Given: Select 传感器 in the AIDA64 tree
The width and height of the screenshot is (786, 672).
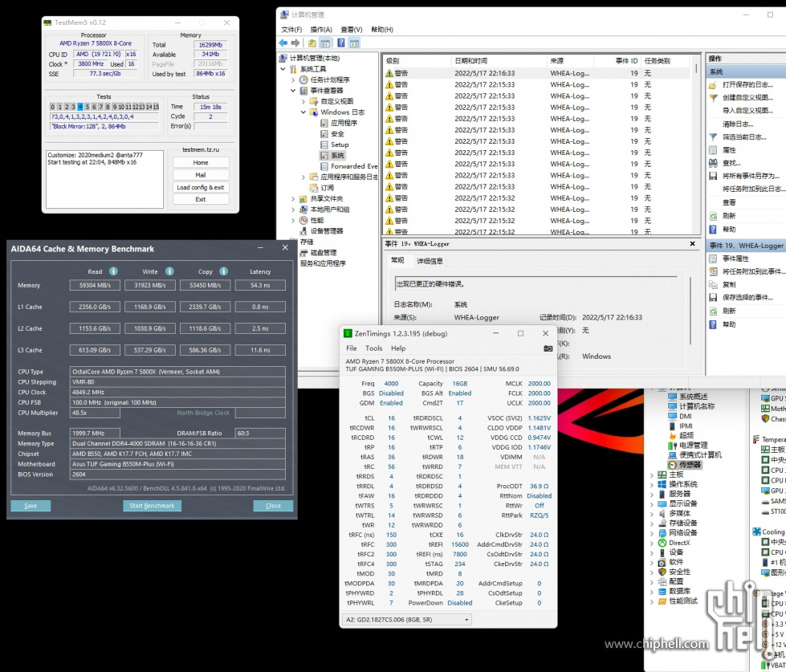Looking at the screenshot, I should 686,465.
